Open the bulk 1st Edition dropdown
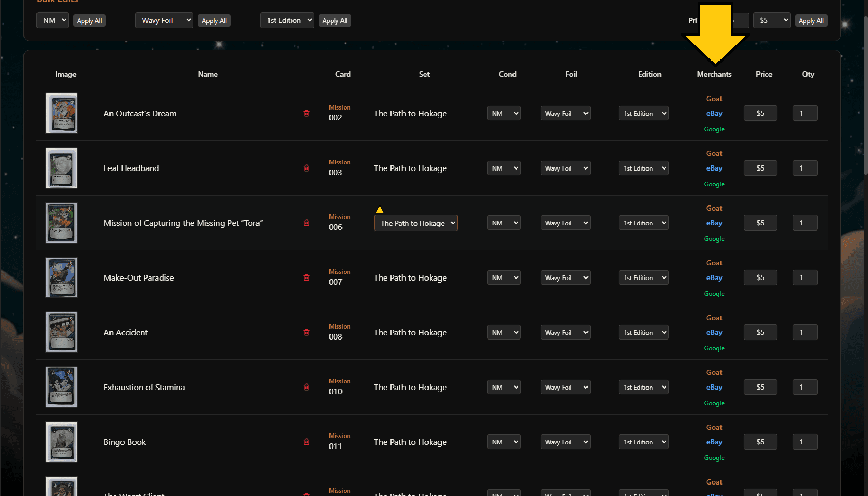Image resolution: width=868 pixels, height=496 pixels. (287, 20)
